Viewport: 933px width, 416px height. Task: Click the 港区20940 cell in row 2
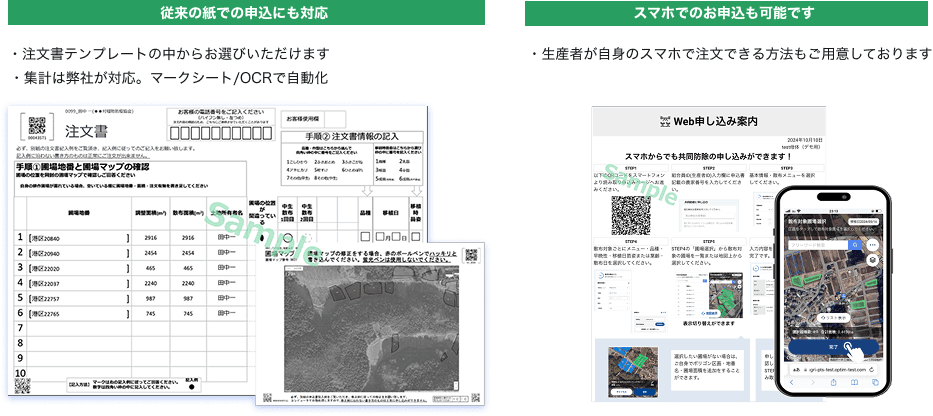coord(79,253)
